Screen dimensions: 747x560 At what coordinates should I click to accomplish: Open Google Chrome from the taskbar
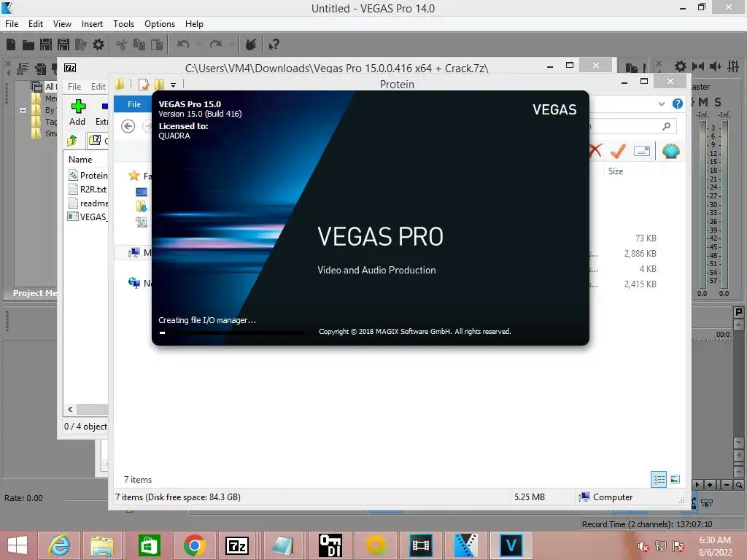(x=194, y=545)
